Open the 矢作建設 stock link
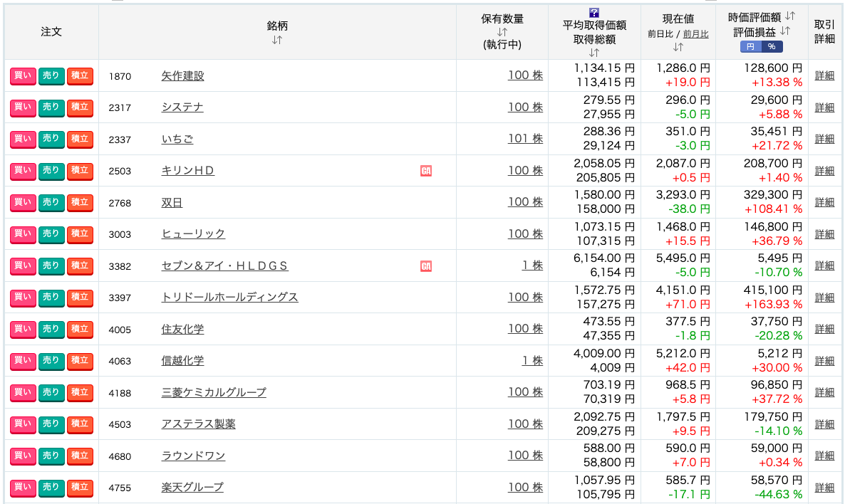Screen dimensions: 845x504 point(182,76)
